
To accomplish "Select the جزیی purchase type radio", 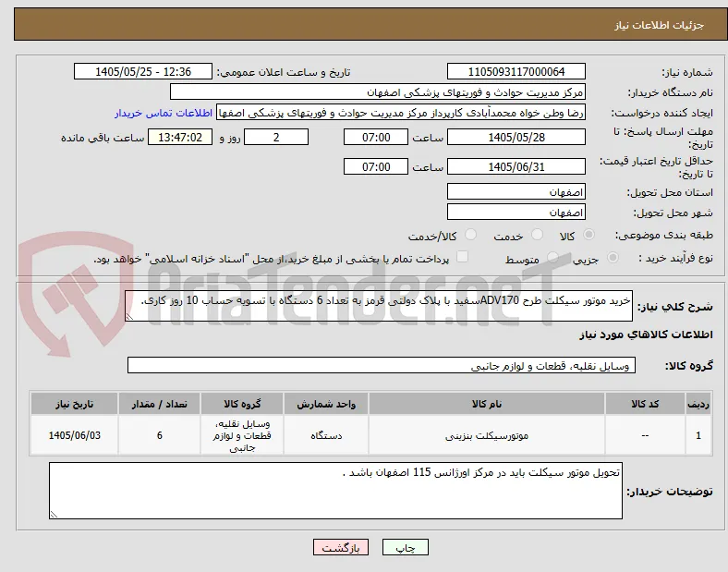I will (x=613, y=257).
